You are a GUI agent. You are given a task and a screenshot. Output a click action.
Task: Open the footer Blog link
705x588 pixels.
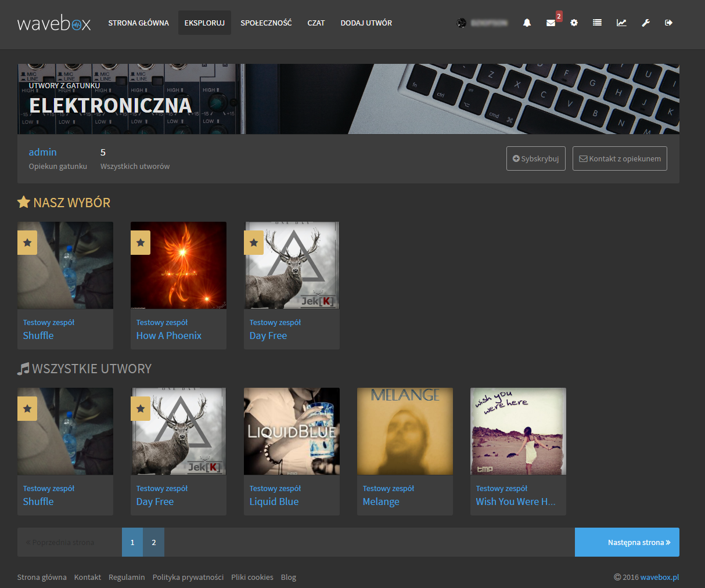(x=289, y=577)
